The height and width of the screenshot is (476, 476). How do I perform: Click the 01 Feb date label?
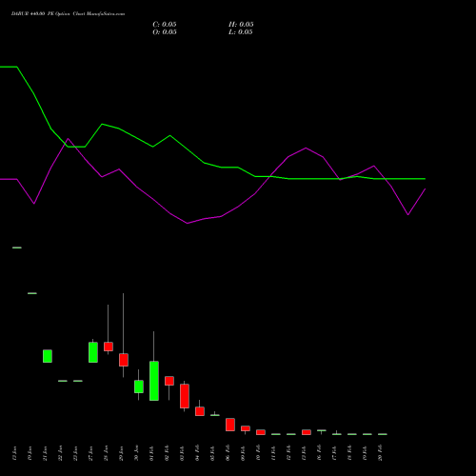coord(152,453)
